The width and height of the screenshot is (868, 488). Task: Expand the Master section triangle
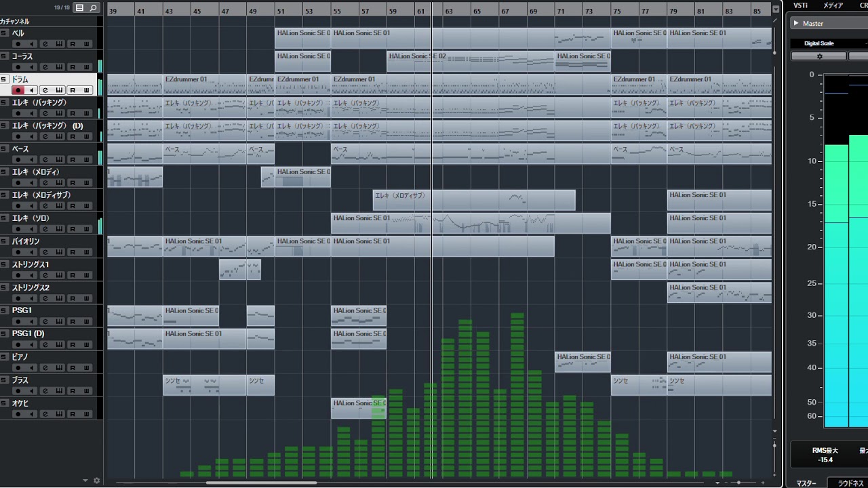[796, 23]
